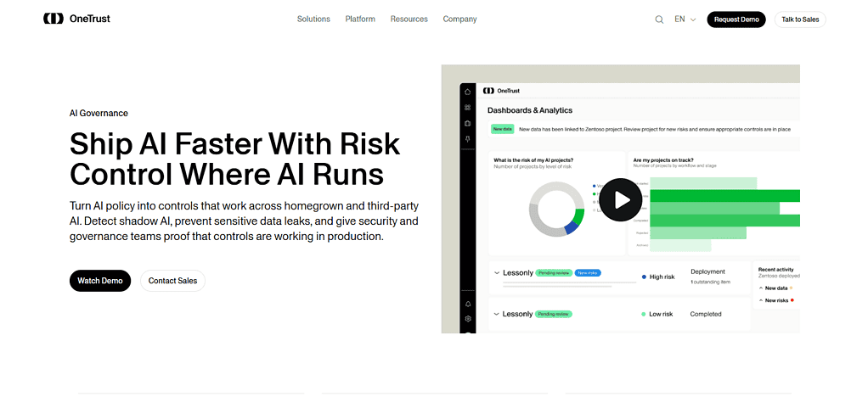The height and width of the screenshot is (397, 868).
Task: Click the Contact Sales button
Action: tap(172, 281)
